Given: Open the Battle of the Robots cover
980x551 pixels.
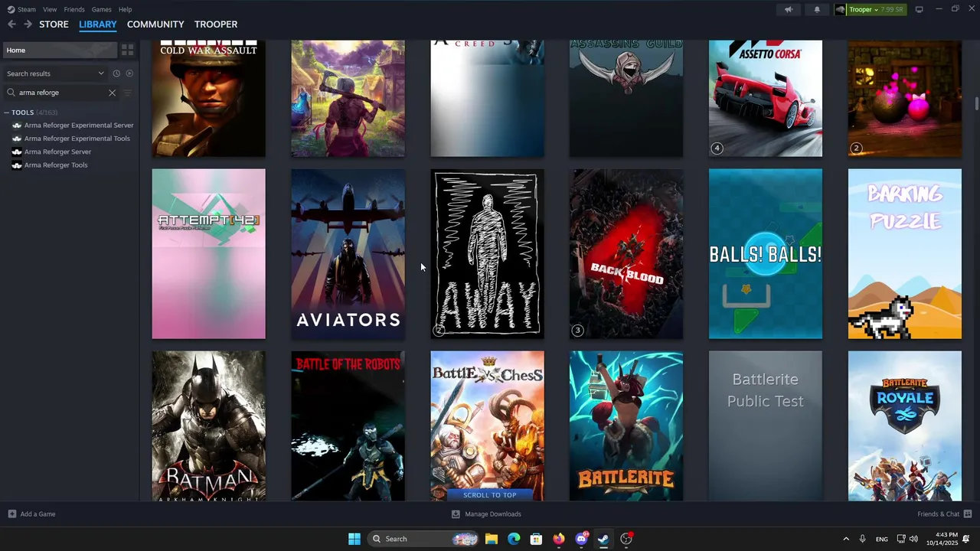Looking at the screenshot, I should click(x=348, y=426).
